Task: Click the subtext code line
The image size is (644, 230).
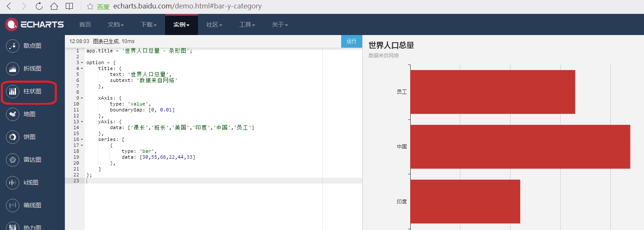Action: 144,80
